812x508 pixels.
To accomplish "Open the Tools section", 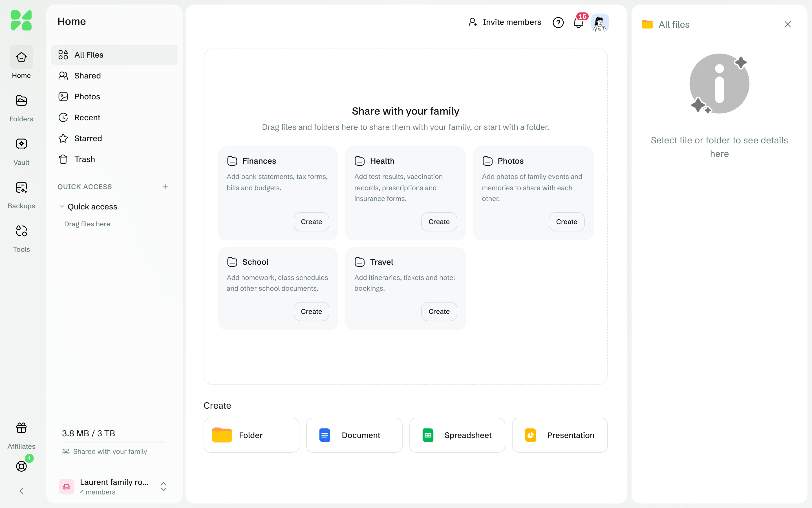I will tap(21, 238).
